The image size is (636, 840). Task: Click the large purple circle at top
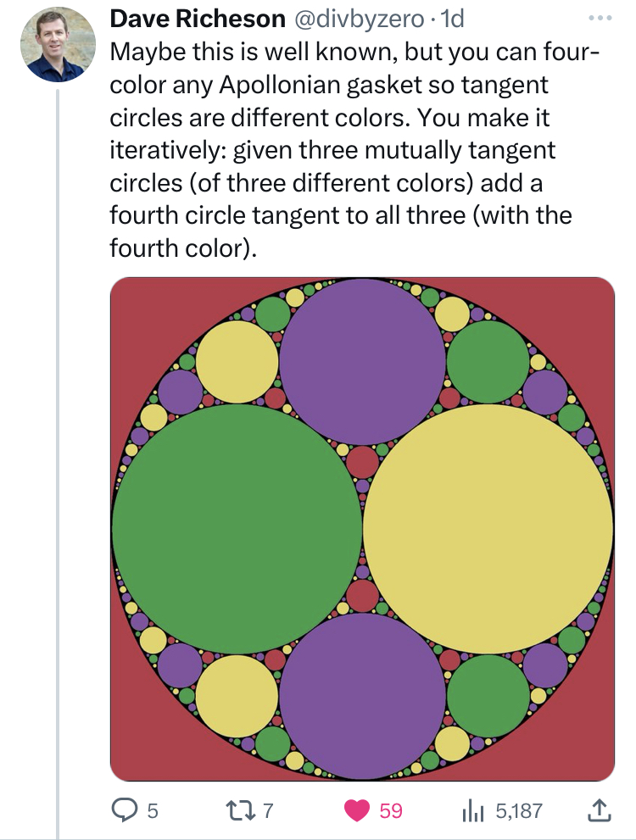click(x=363, y=360)
